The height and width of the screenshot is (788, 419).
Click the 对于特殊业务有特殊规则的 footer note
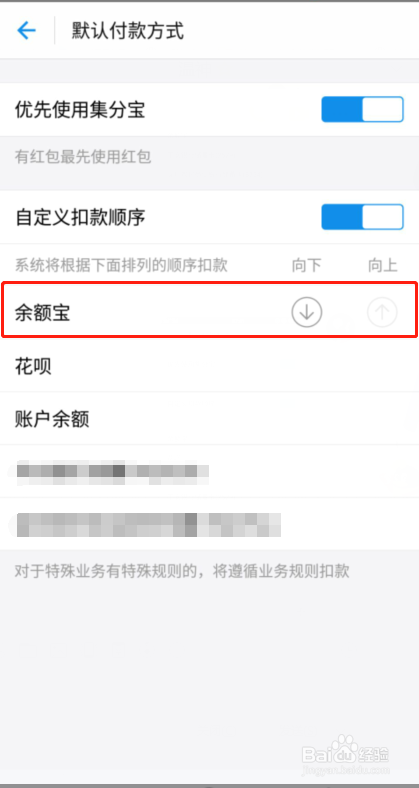click(x=182, y=571)
